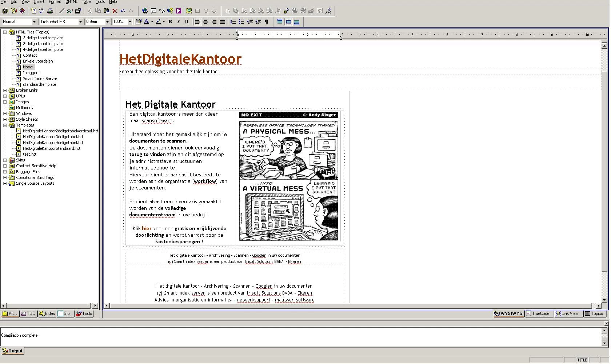Select the Contact topic
The width and height of the screenshot is (611, 364).
click(x=30, y=55)
